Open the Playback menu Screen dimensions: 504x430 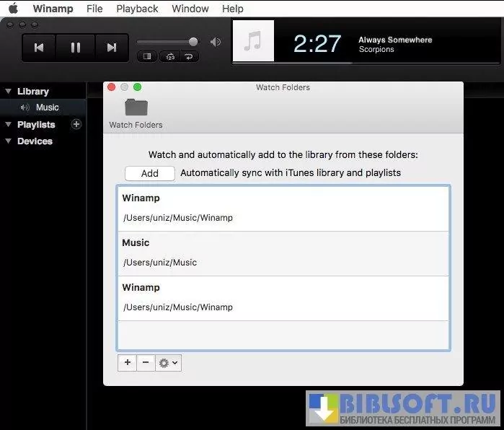137,9
